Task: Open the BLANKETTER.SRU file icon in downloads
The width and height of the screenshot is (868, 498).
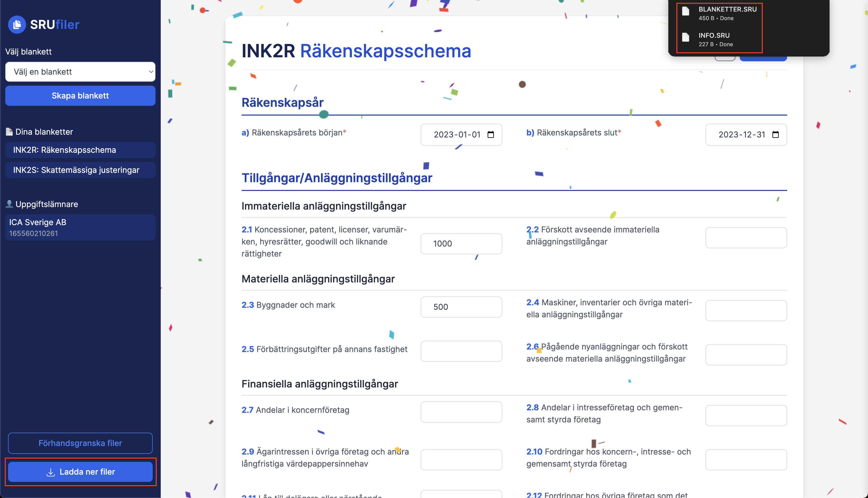Action: [x=685, y=11]
